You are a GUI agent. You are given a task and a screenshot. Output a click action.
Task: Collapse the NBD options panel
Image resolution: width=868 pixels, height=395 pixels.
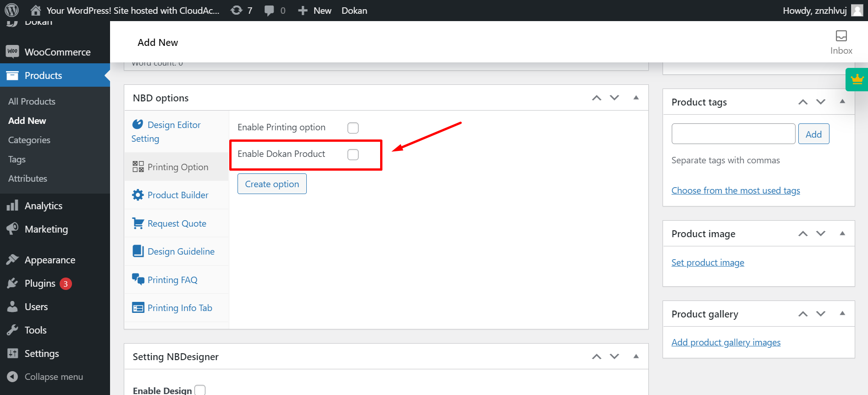tap(636, 97)
